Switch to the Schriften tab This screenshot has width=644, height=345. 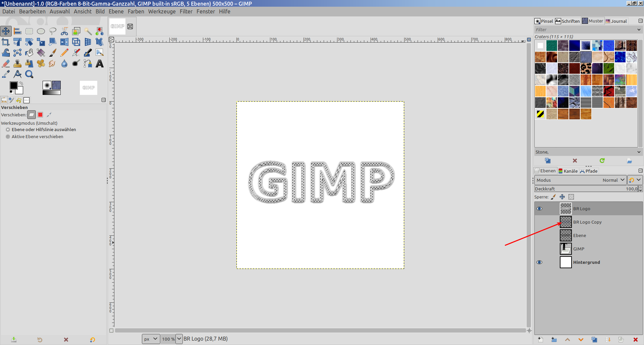[x=568, y=21]
